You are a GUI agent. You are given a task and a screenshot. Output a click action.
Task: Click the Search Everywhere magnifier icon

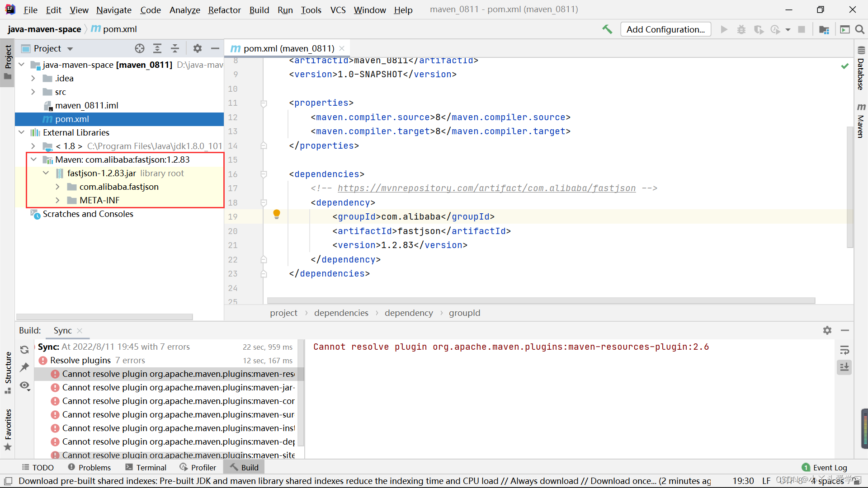[860, 29]
